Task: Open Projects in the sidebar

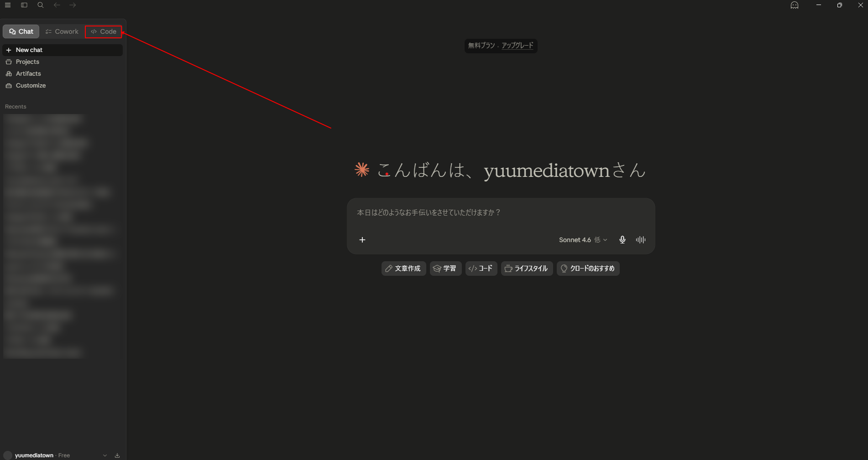Action: click(63, 62)
